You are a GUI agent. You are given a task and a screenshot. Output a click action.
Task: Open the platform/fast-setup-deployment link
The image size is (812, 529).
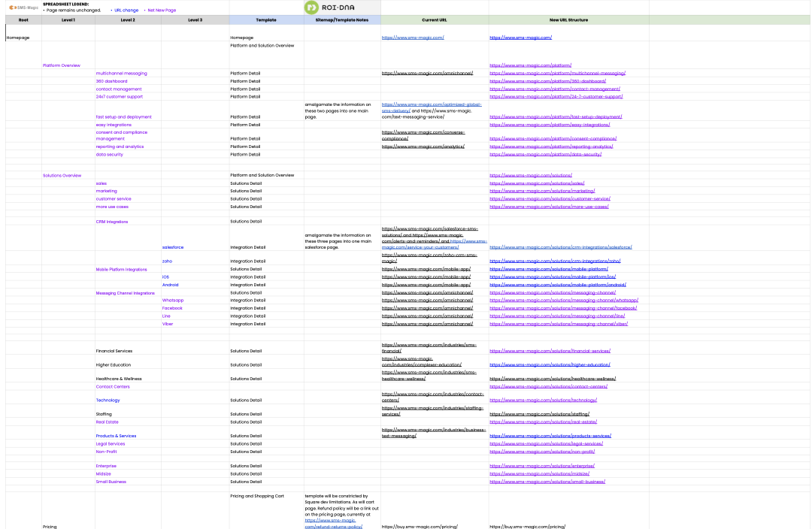coord(556,117)
